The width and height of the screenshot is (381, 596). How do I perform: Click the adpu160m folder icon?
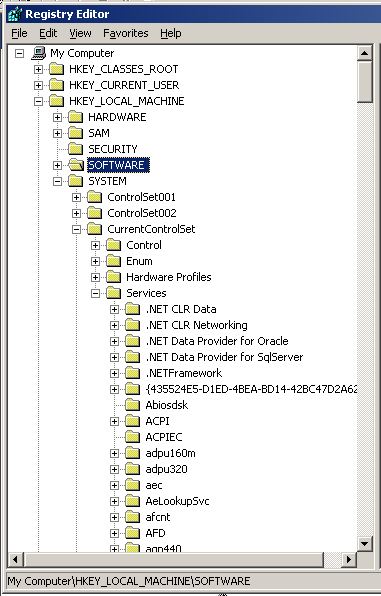coord(133,452)
